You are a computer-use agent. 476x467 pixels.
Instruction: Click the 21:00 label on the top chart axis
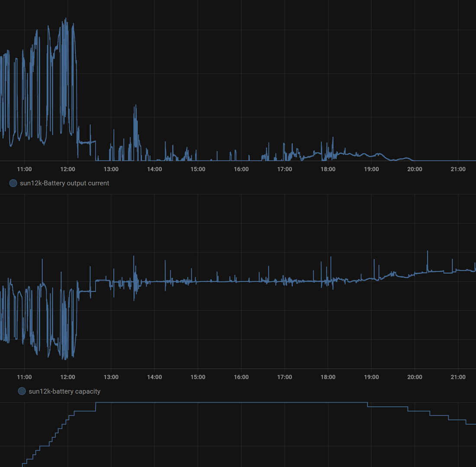click(x=458, y=169)
